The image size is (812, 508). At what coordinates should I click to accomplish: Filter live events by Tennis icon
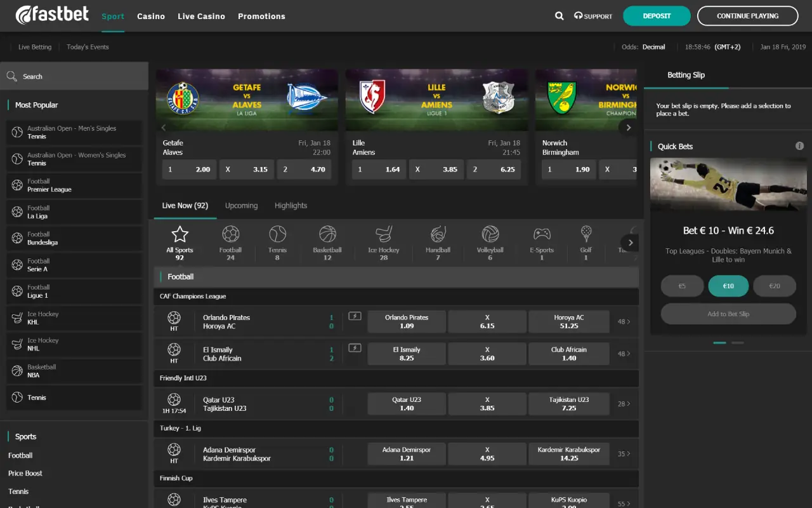(x=277, y=234)
